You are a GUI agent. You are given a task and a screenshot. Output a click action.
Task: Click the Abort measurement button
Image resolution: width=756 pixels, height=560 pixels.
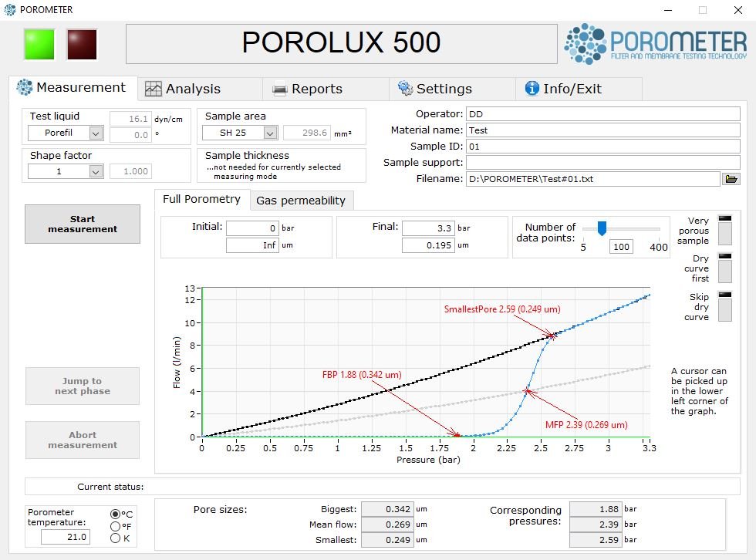click(x=83, y=440)
